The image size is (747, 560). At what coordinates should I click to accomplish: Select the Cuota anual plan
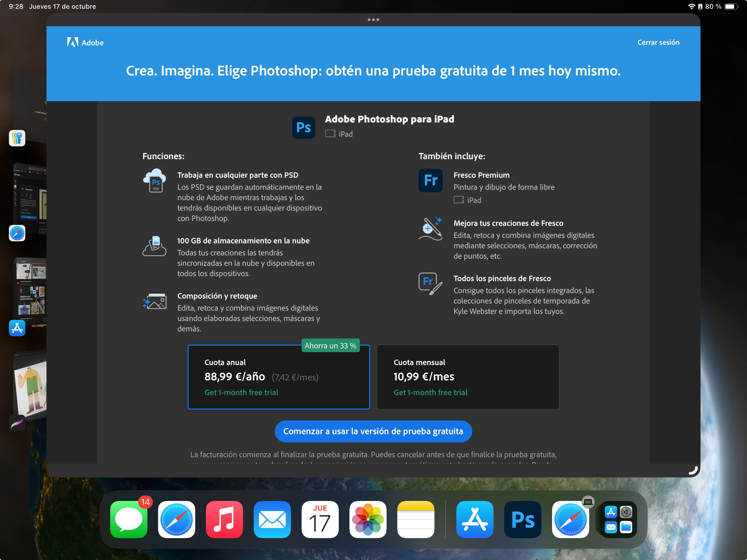pyautogui.click(x=279, y=377)
